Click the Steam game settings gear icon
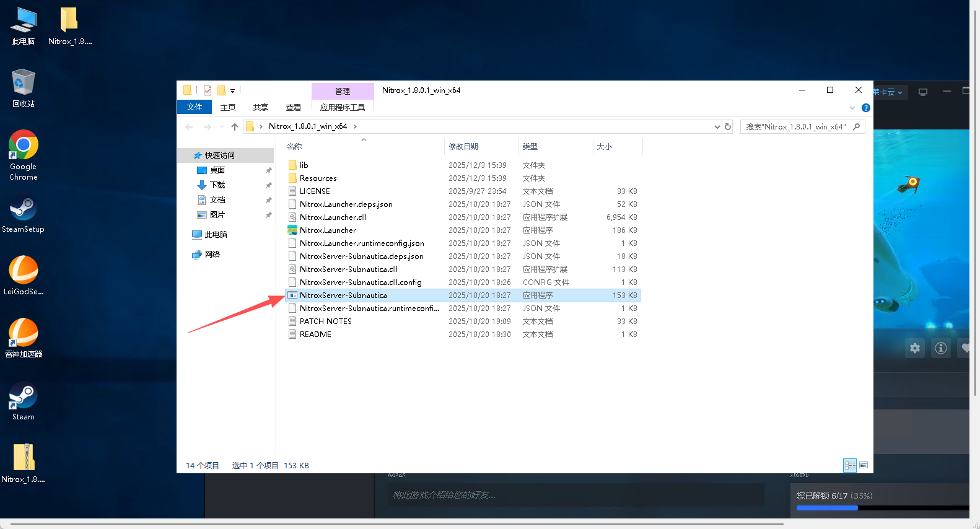Screen dimensions: 980x529 (915, 348)
